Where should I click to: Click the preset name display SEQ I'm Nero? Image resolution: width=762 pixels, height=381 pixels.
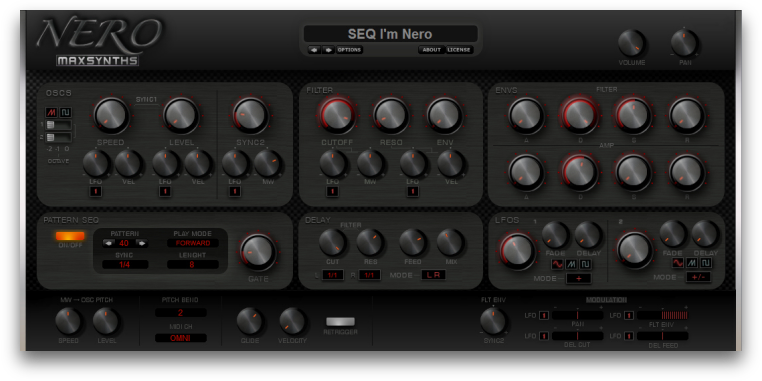tap(390, 34)
